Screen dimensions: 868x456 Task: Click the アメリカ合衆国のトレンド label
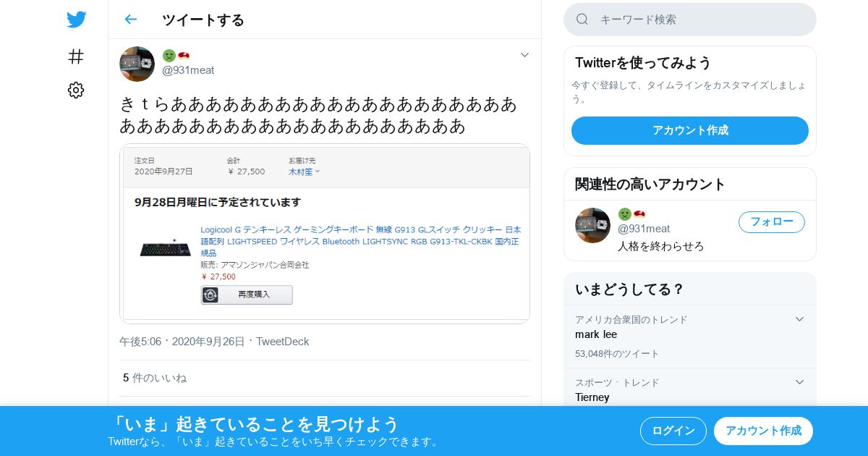(631, 319)
